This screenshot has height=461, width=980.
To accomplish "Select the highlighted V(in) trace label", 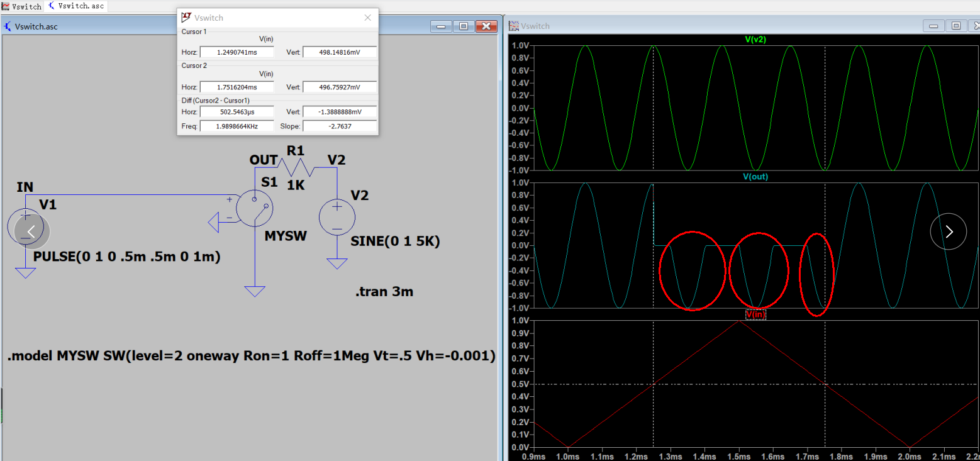I will [755, 314].
